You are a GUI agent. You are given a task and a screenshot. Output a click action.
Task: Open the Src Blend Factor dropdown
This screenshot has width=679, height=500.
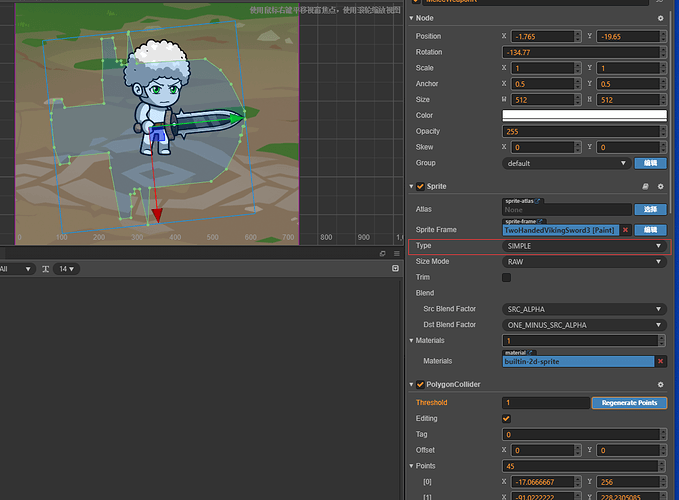(x=584, y=309)
